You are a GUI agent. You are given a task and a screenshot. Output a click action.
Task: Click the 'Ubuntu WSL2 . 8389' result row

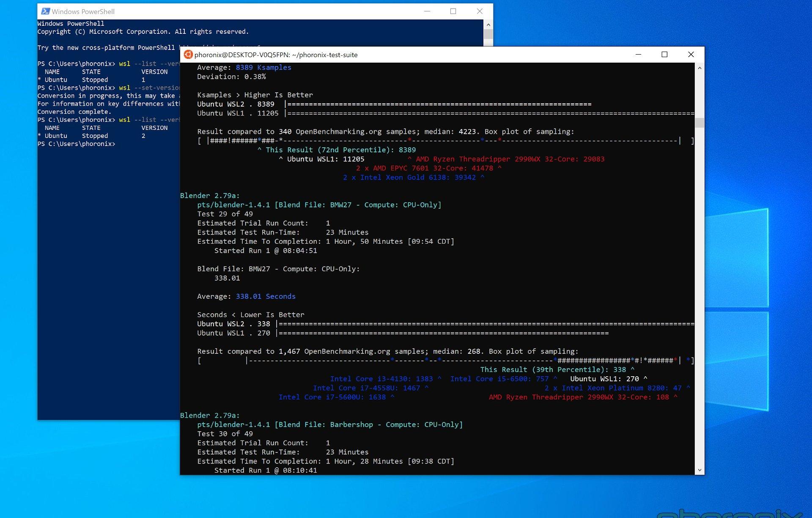(394, 104)
